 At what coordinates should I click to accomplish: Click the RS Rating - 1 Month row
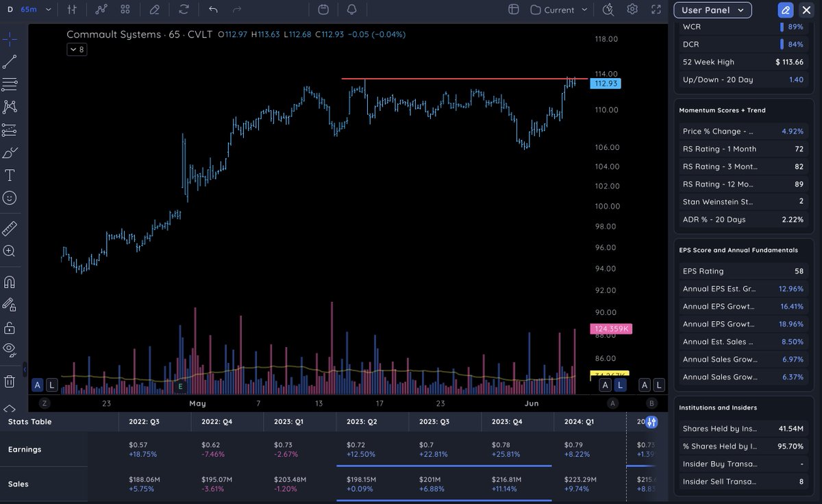743,149
